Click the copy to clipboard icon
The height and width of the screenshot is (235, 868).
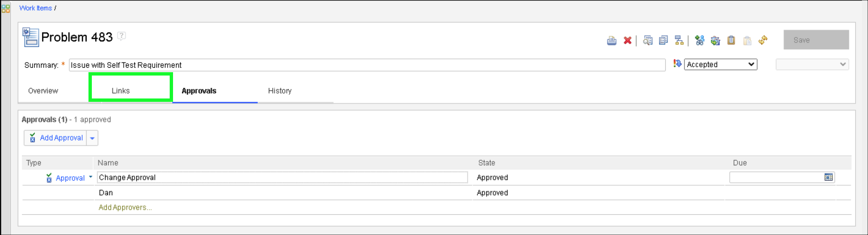click(731, 40)
